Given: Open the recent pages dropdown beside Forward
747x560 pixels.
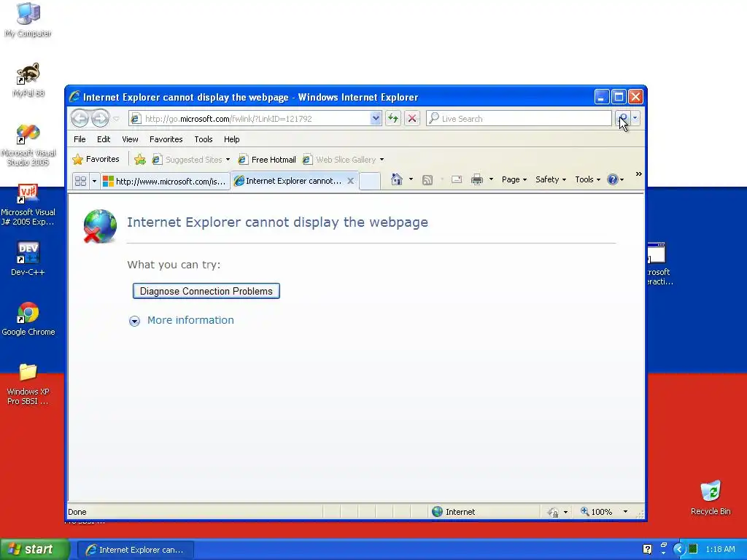Looking at the screenshot, I should coord(116,119).
